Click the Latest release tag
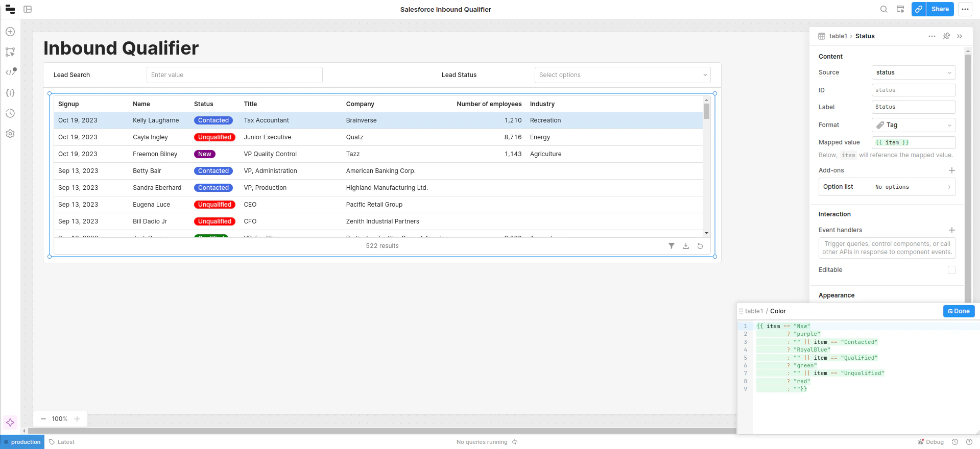 click(62, 442)
